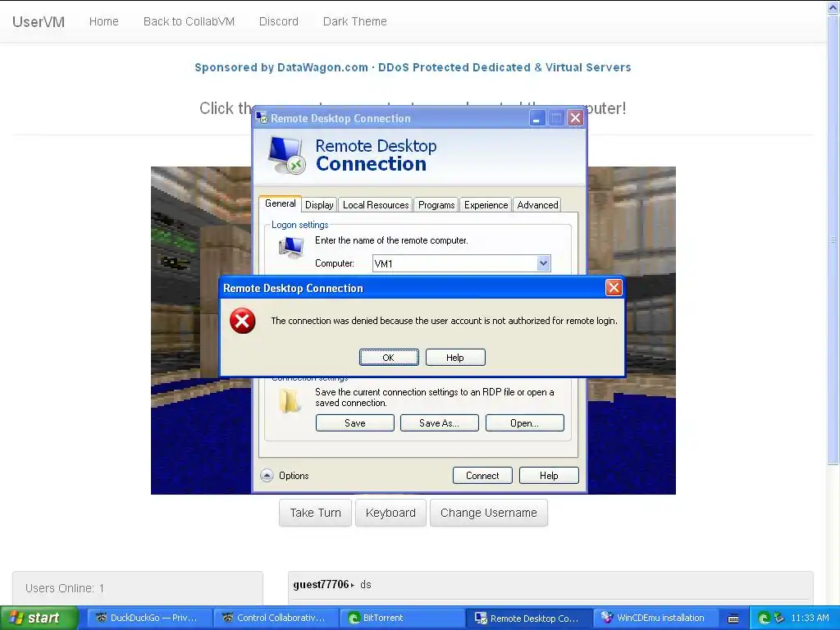This screenshot has width=840, height=630.
Task: Open the Programs tab
Action: (436, 204)
